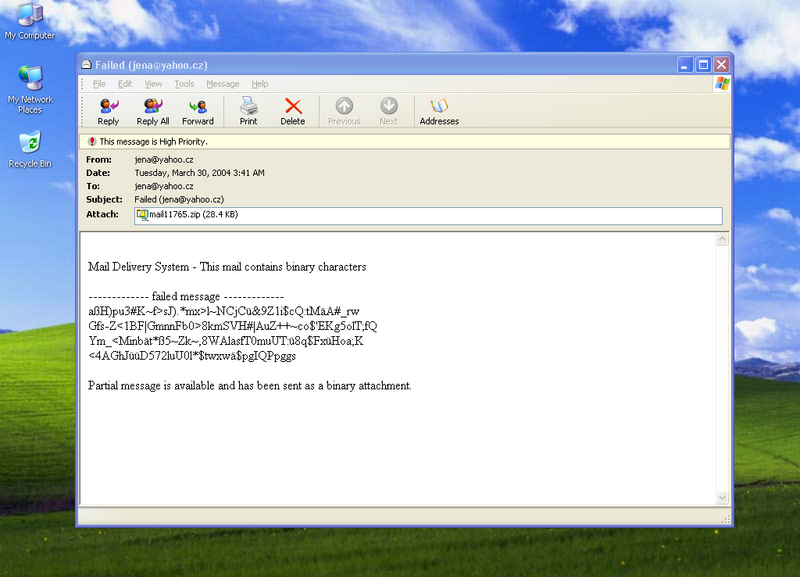This screenshot has height=577, width=800.
Task: Click the window title 'Failed (jena@yahoo.cz)'
Action: click(x=151, y=65)
